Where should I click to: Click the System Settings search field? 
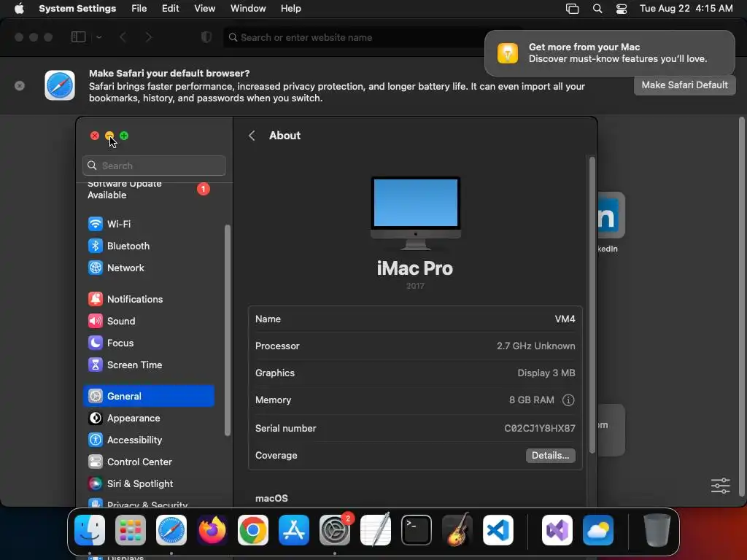[x=154, y=166]
